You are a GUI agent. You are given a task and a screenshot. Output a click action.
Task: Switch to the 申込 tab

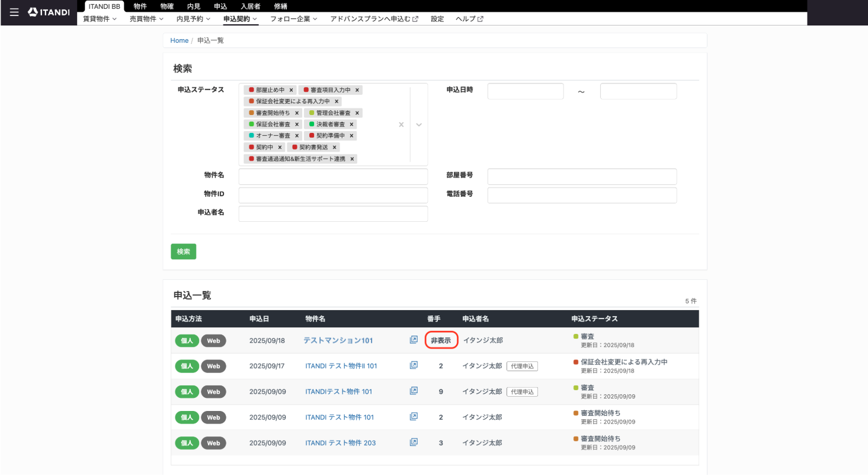[x=220, y=6]
